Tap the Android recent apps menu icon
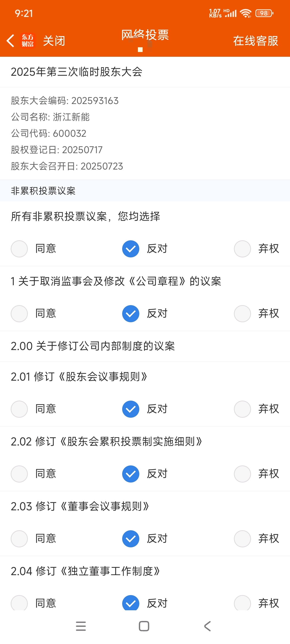The image size is (290, 644). tap(81, 626)
